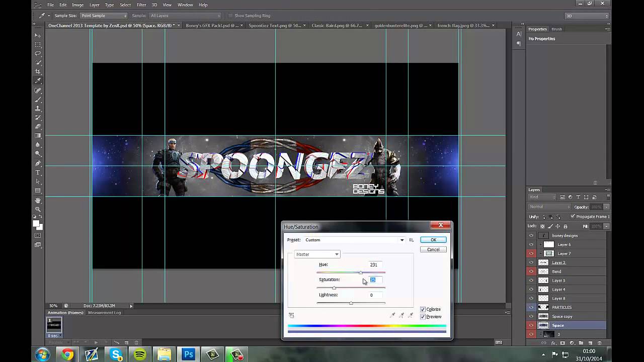Viewport: 644px width, 362px height.
Task: Toggle visibility of Layer 7
Action: coord(531,253)
